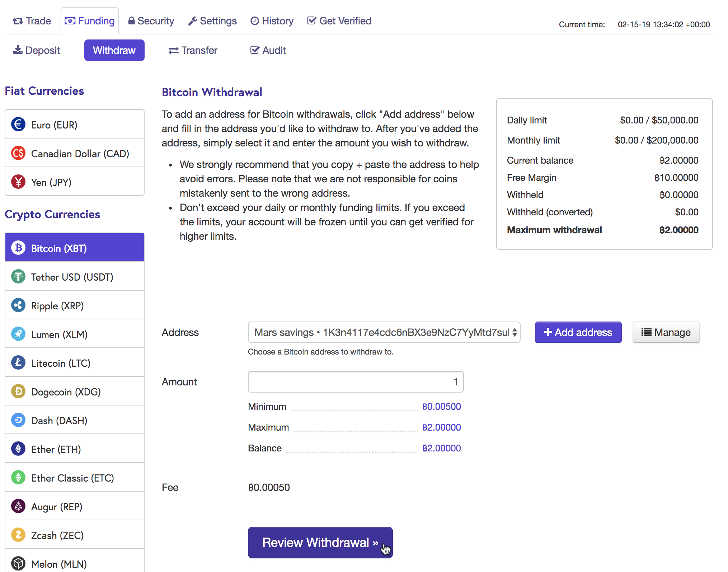This screenshot has height=572, width=728.
Task: Switch to the Deposit sub-tab
Action: pyautogui.click(x=37, y=50)
